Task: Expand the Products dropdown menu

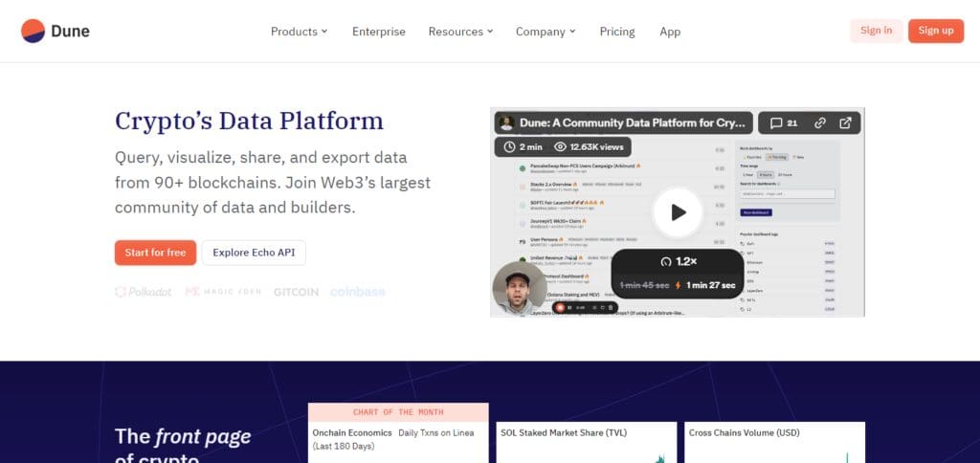Action: (299, 32)
